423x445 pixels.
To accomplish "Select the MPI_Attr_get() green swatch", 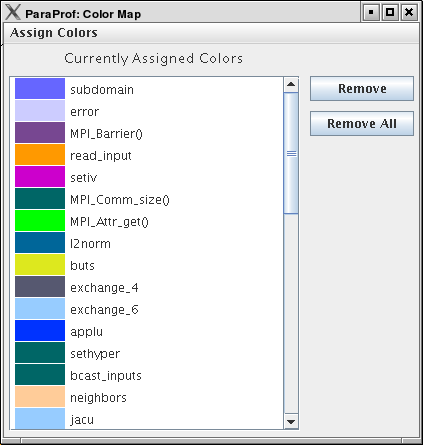I will (x=40, y=221).
